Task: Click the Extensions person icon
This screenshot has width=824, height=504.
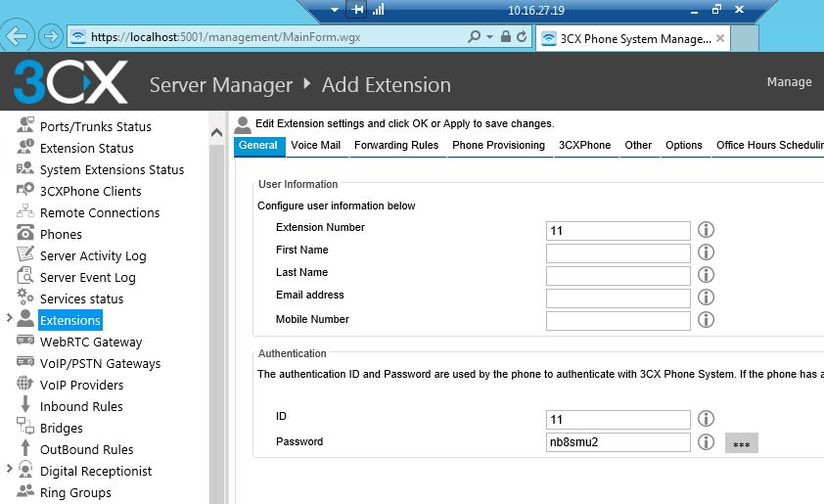Action: coord(25,318)
